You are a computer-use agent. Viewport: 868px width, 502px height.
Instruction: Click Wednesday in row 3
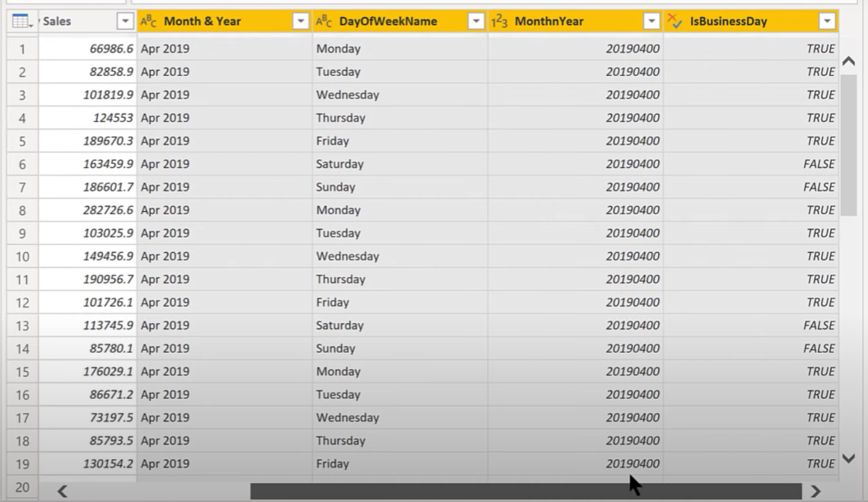click(348, 95)
